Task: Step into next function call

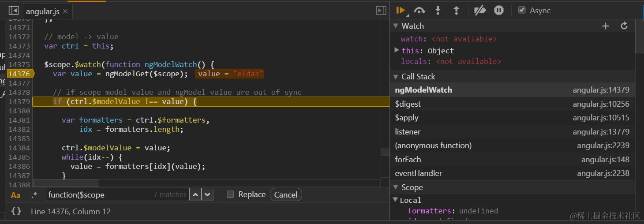Action: (x=438, y=10)
